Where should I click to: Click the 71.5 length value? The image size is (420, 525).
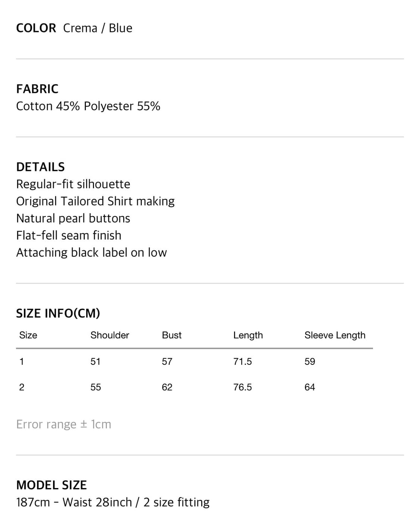click(x=243, y=361)
